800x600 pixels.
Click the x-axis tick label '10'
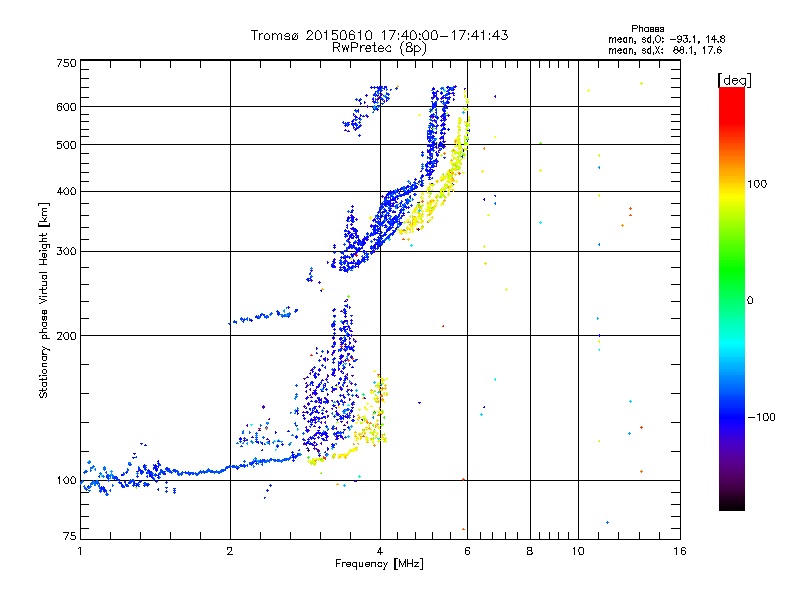tap(578, 551)
